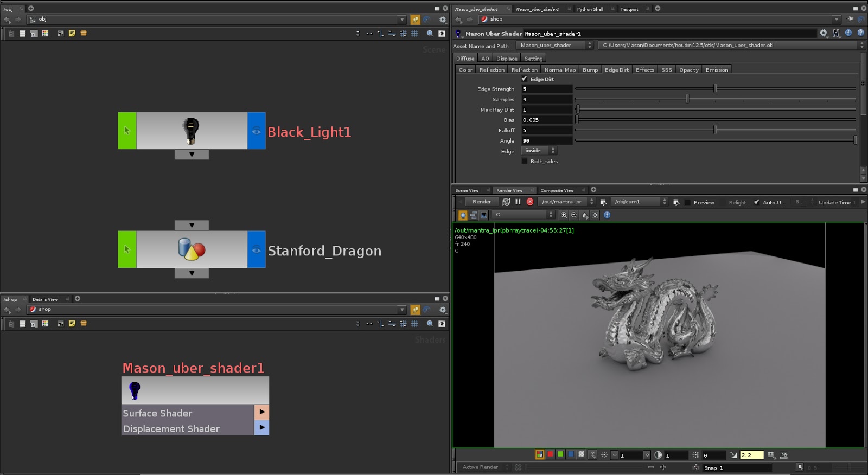This screenshot has height=475, width=868.
Task: Open the find magnifier in obj network editor
Action: (430, 34)
